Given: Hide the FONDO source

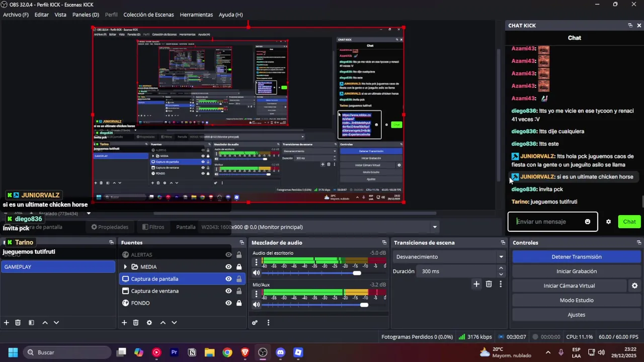Looking at the screenshot, I should [x=228, y=303].
